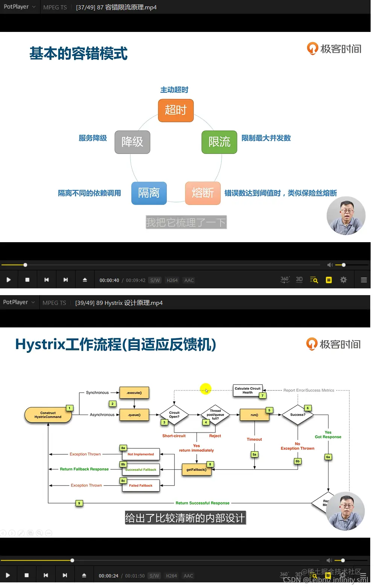This screenshot has height=588, width=374.
Task: Click 'Failed Fallback' box in diagram
Action: point(141,485)
